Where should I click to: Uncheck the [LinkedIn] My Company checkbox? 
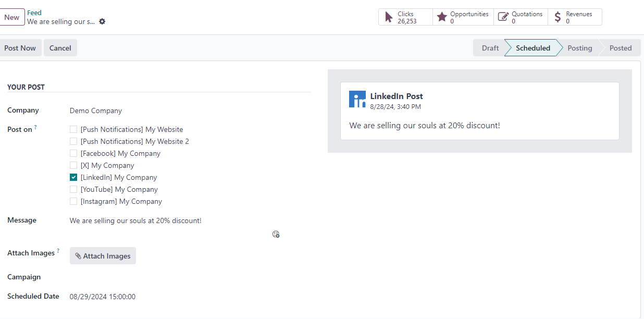(73, 177)
